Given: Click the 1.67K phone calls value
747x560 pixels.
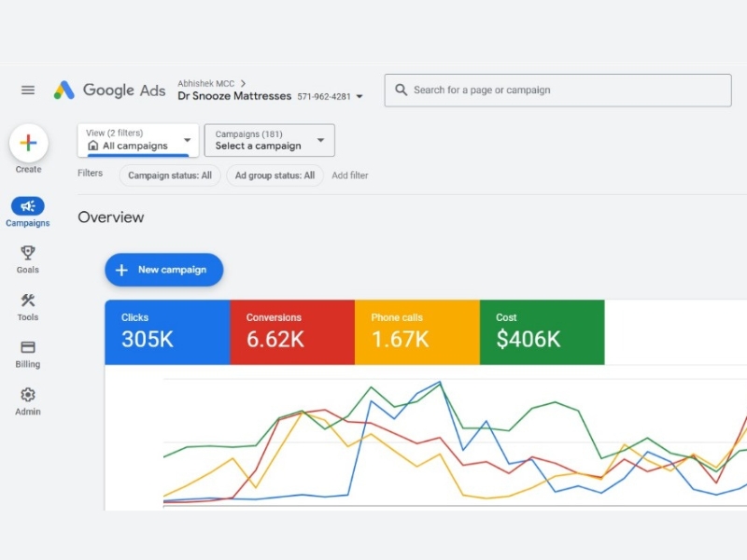Looking at the screenshot, I should [x=401, y=340].
